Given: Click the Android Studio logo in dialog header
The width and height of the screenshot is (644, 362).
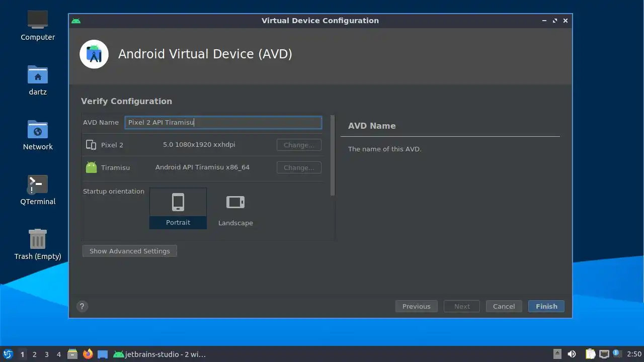Looking at the screenshot, I should click(94, 54).
